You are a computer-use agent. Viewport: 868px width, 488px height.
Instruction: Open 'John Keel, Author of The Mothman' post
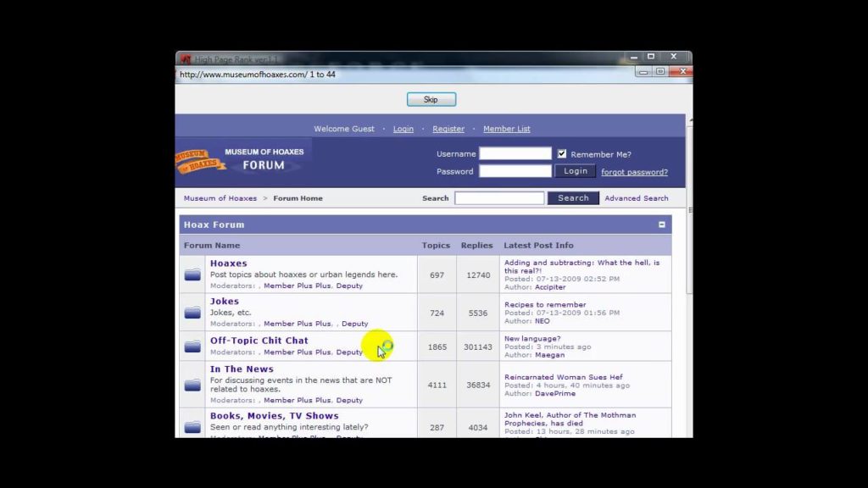tap(570, 419)
